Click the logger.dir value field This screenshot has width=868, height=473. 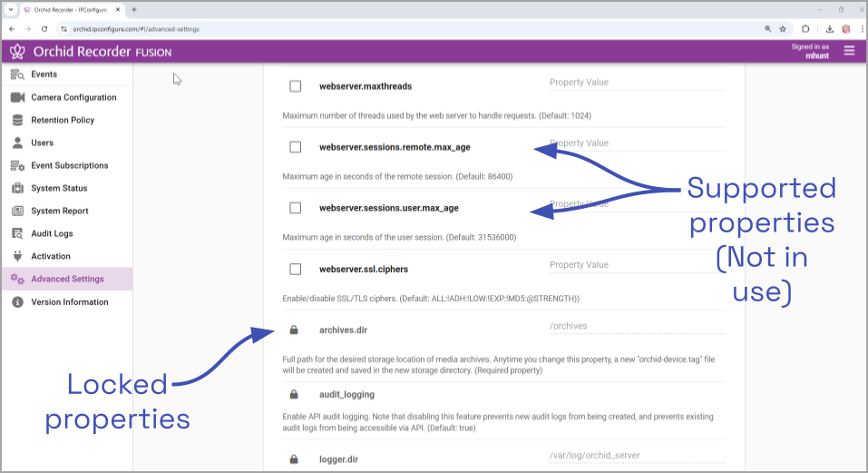[637, 455]
